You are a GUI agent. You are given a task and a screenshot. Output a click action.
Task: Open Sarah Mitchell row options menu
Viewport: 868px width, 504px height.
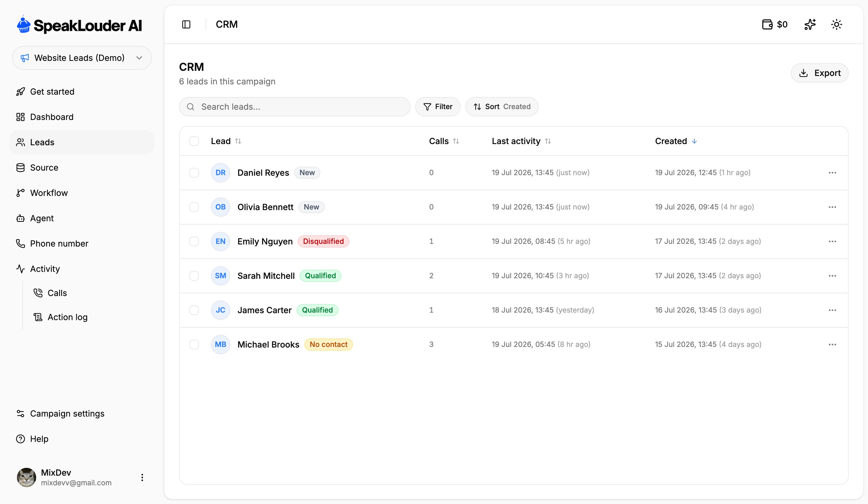pos(832,276)
